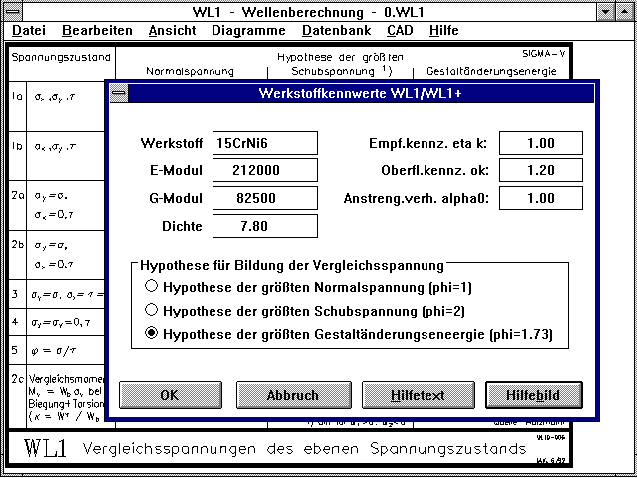The width and height of the screenshot is (637, 478).
Task: Select Hypothese der größten Schubspannung option
Action: pos(152,311)
